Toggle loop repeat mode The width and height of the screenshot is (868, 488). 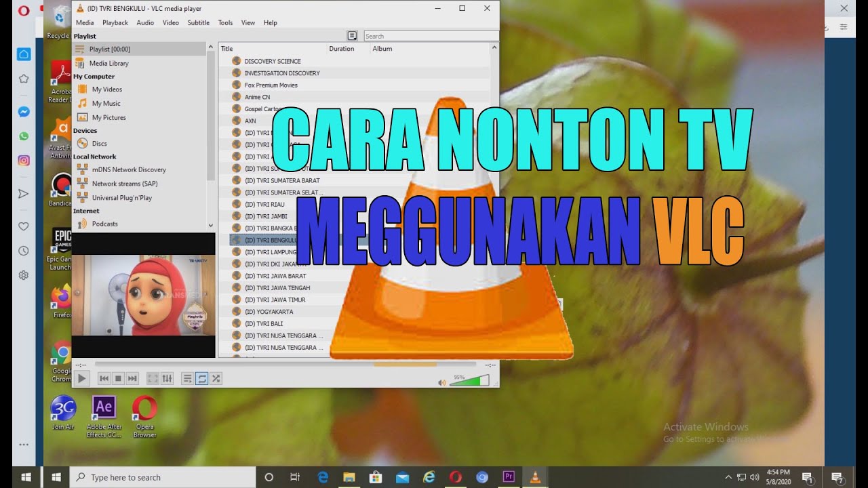point(201,379)
